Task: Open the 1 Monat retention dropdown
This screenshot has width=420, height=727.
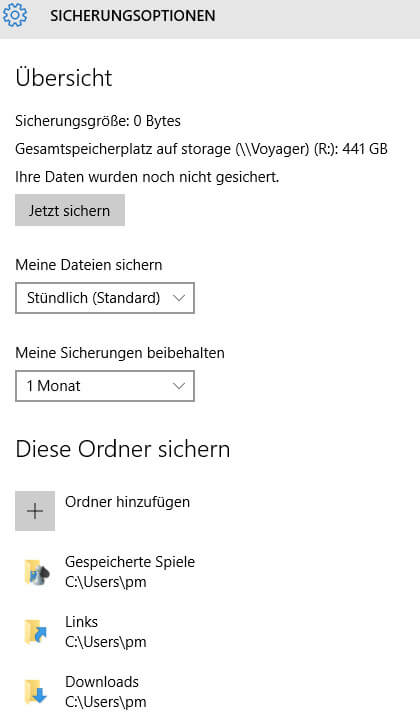Action: pos(105,386)
